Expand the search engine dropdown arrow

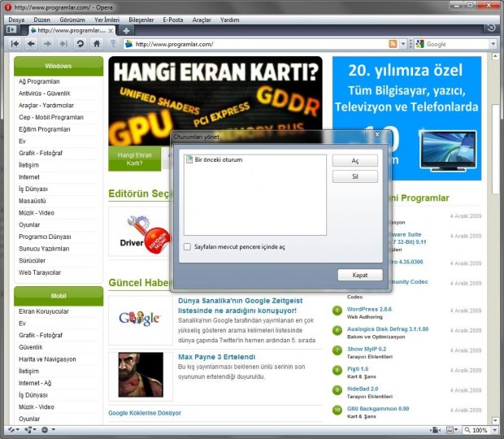(493, 44)
